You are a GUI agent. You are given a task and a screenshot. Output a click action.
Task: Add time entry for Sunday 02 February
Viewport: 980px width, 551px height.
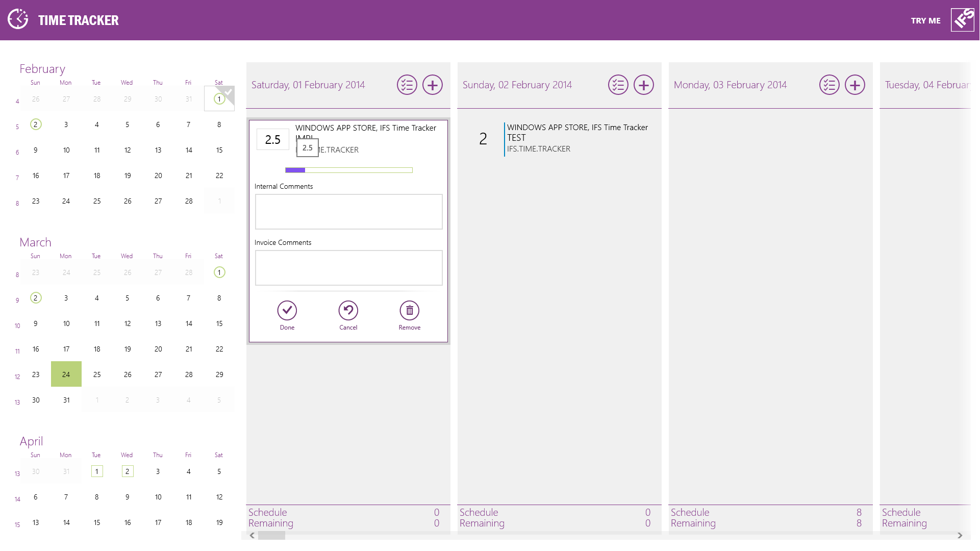point(644,85)
